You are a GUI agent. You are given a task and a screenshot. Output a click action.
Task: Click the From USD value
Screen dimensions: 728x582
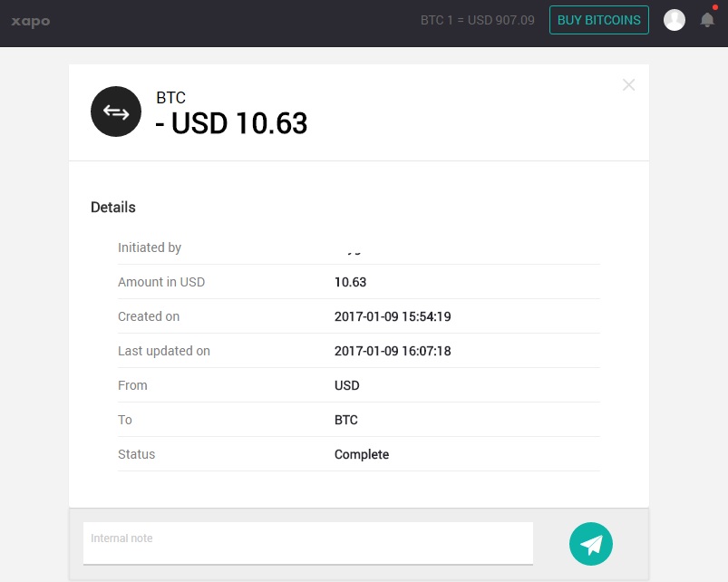[347, 385]
